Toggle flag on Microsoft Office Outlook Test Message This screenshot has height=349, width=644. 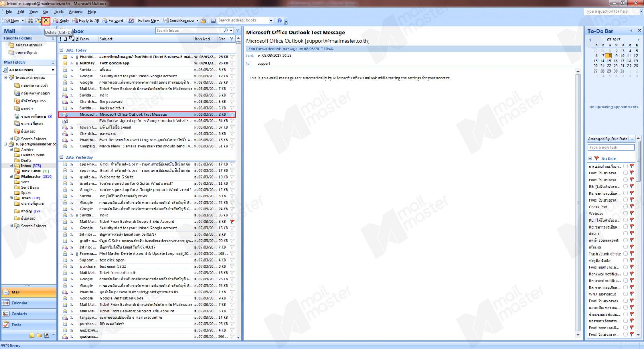click(232, 114)
